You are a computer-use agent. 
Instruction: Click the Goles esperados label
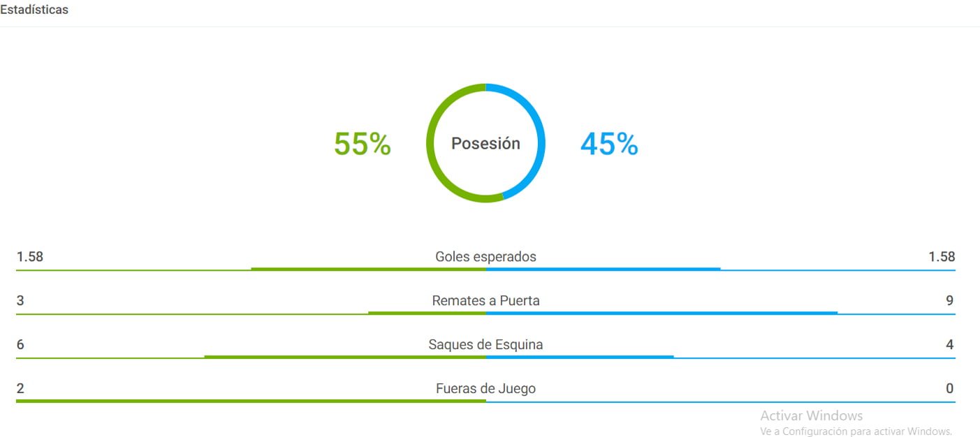(485, 257)
